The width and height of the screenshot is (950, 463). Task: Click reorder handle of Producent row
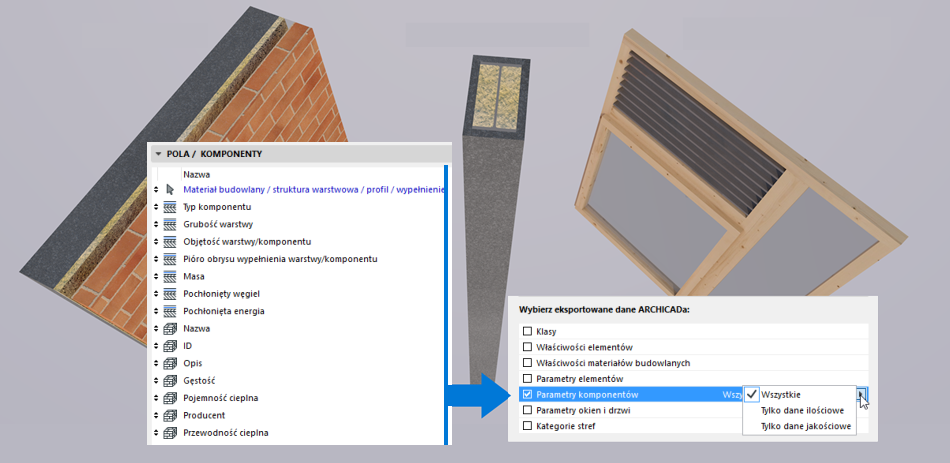tap(156, 415)
